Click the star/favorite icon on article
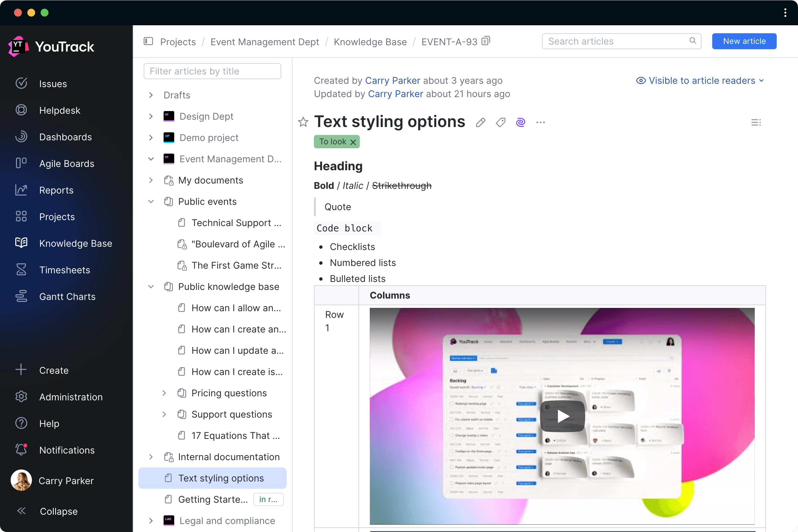The width and height of the screenshot is (798, 532). (x=303, y=122)
